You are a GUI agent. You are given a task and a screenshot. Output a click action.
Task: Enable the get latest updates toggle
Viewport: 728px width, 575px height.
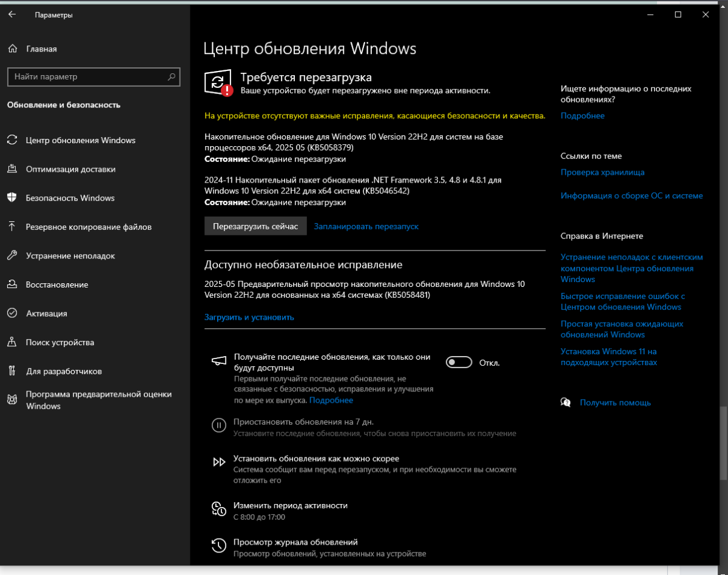click(459, 363)
